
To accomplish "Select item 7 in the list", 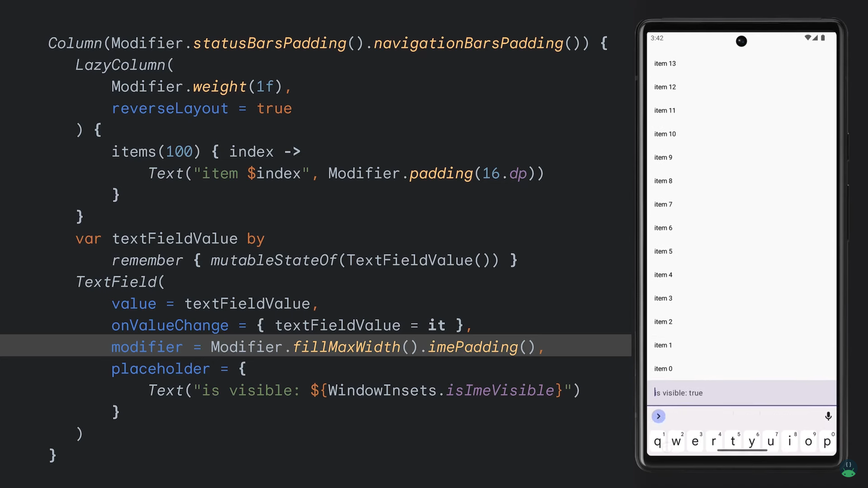I will pos(663,204).
